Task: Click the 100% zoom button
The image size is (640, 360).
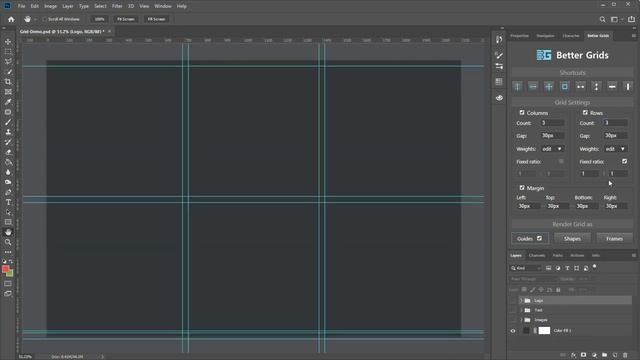Action: pos(99,19)
